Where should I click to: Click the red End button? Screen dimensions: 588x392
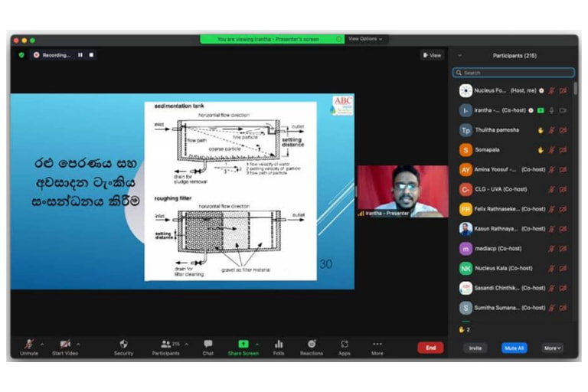pos(430,348)
